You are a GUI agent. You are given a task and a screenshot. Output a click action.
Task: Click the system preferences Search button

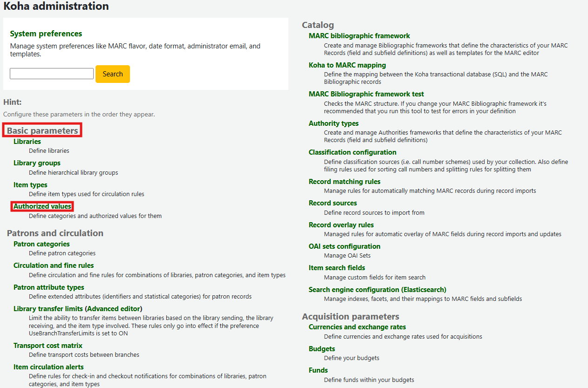click(113, 74)
